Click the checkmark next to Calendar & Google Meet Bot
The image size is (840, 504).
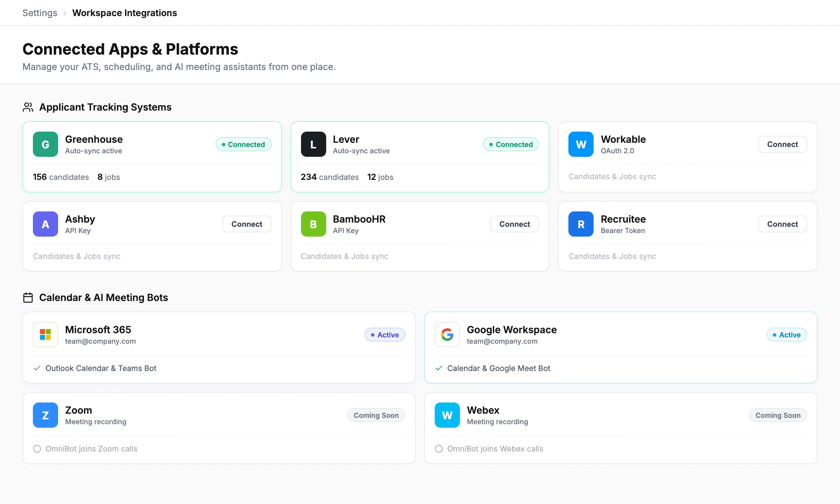coord(439,368)
